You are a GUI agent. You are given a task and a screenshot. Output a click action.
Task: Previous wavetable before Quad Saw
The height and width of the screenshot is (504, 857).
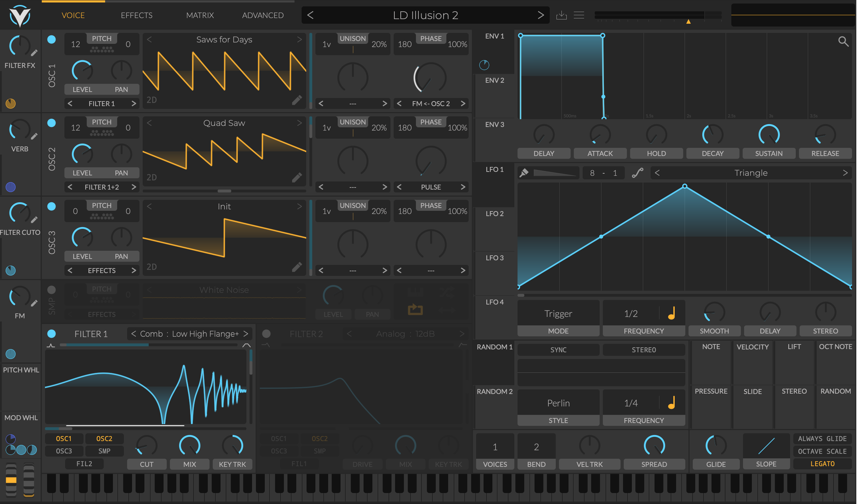coord(149,123)
